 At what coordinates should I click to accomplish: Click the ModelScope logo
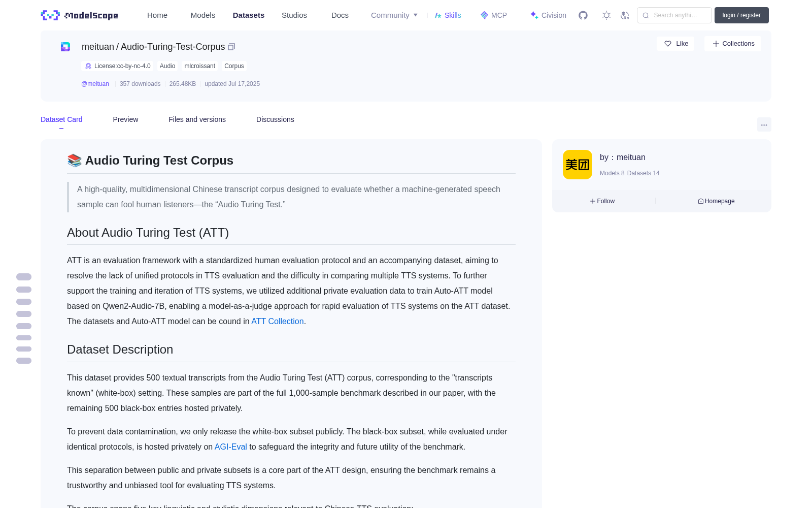tap(80, 15)
